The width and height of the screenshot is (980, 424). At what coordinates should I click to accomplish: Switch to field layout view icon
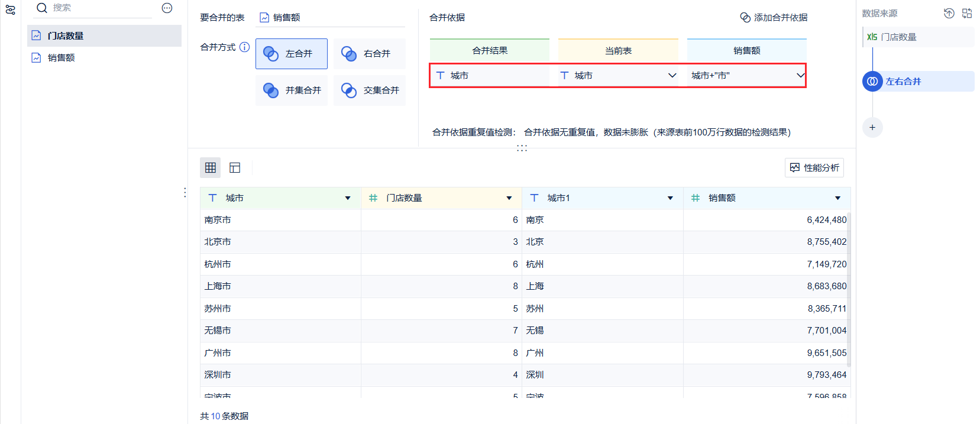[235, 168]
